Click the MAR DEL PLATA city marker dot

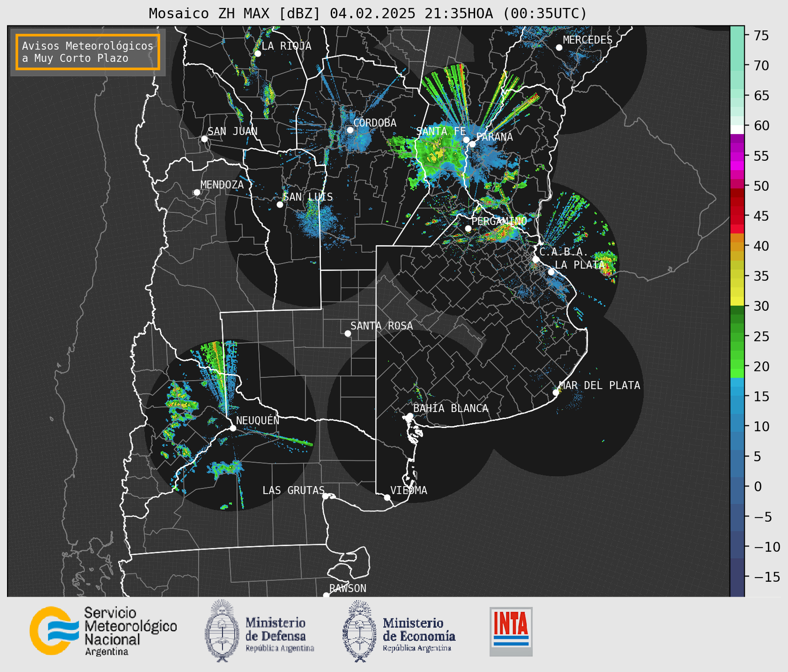(556, 393)
